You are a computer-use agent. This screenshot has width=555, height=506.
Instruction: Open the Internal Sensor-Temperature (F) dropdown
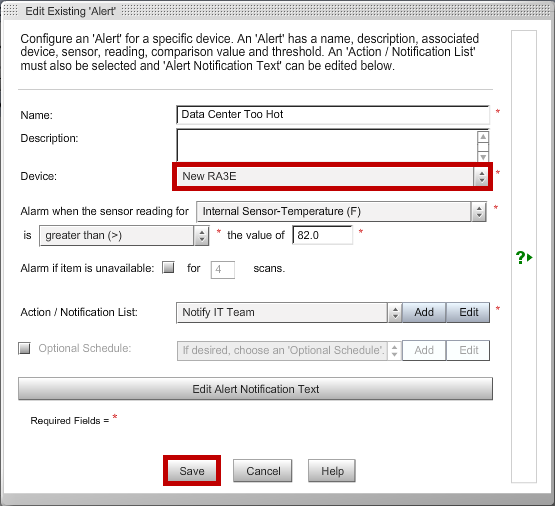point(342,212)
